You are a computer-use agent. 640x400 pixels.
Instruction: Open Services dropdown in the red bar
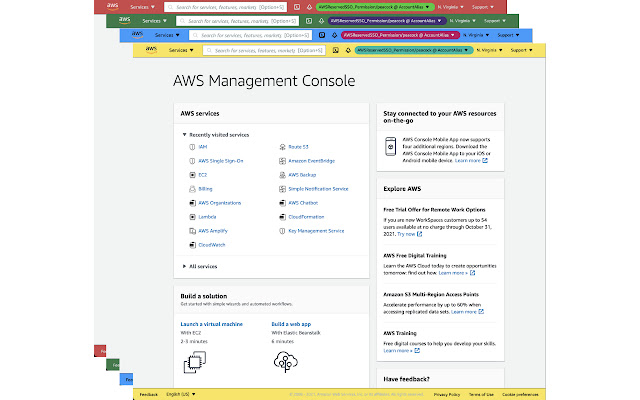pos(142,7)
